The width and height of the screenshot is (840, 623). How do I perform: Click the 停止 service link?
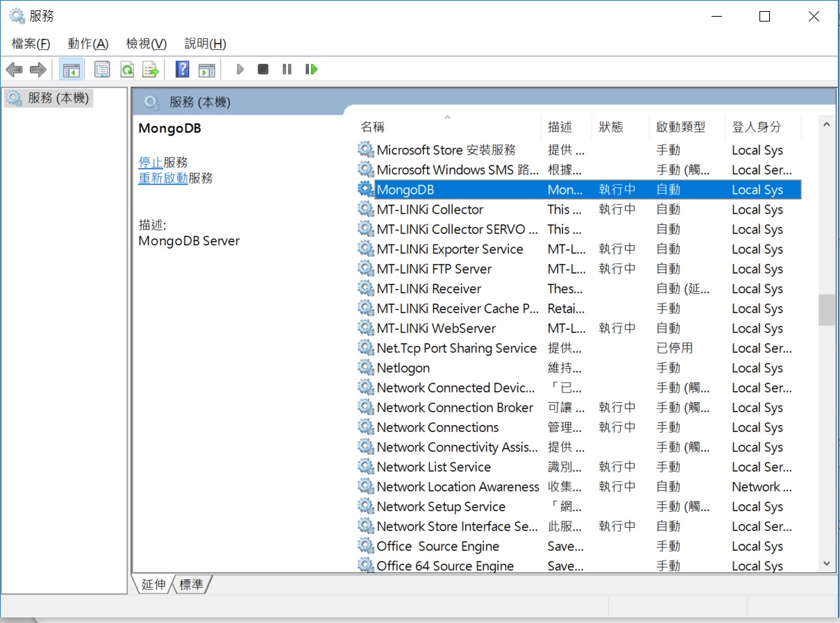pyautogui.click(x=151, y=163)
